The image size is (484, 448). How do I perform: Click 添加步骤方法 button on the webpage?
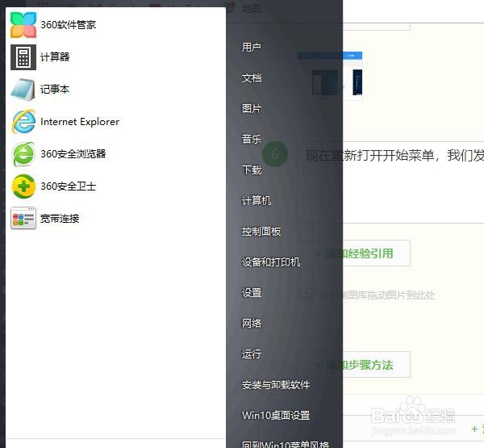click(354, 365)
